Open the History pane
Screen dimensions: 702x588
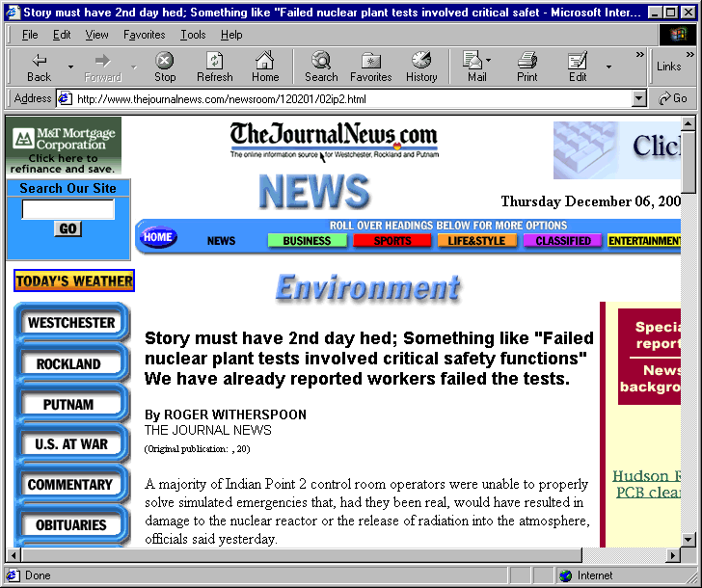point(421,67)
